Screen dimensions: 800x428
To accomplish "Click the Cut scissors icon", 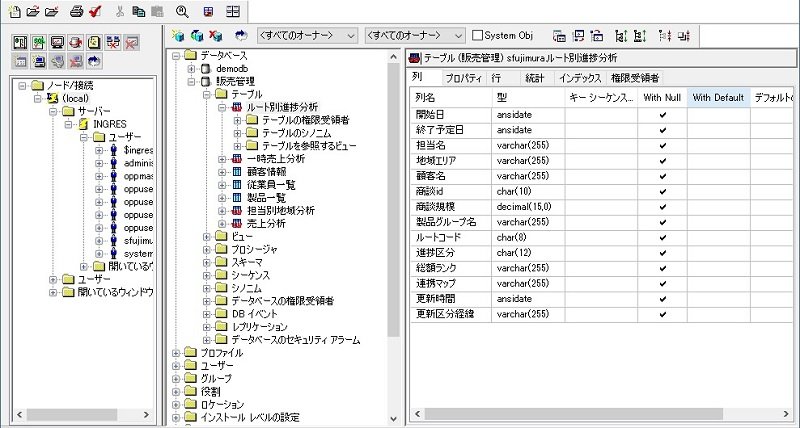I will pos(120,11).
